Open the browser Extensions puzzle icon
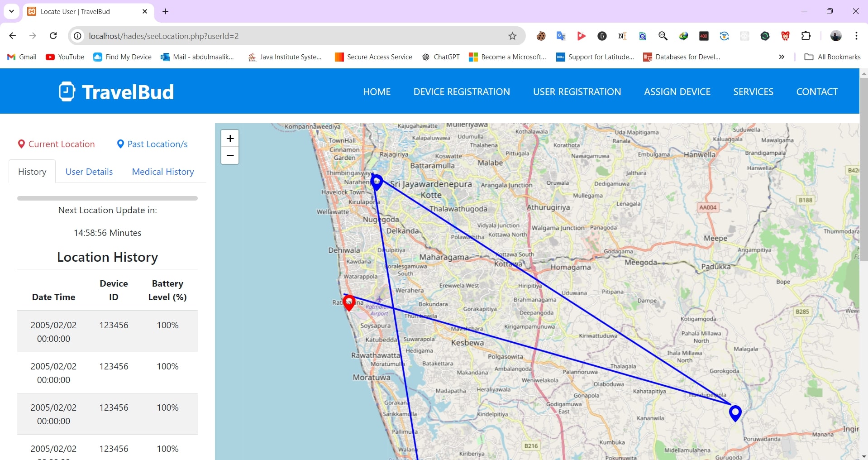This screenshot has width=868, height=460. coord(806,36)
